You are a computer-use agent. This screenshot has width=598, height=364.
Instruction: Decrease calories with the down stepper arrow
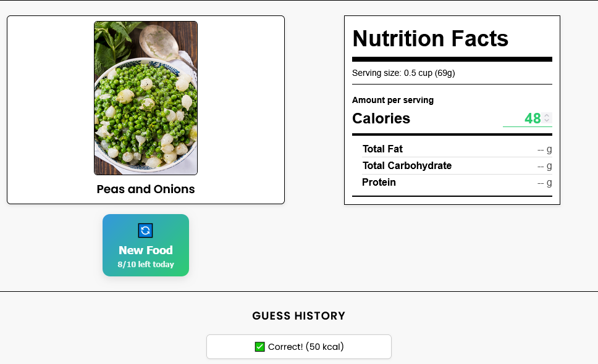pos(547,120)
